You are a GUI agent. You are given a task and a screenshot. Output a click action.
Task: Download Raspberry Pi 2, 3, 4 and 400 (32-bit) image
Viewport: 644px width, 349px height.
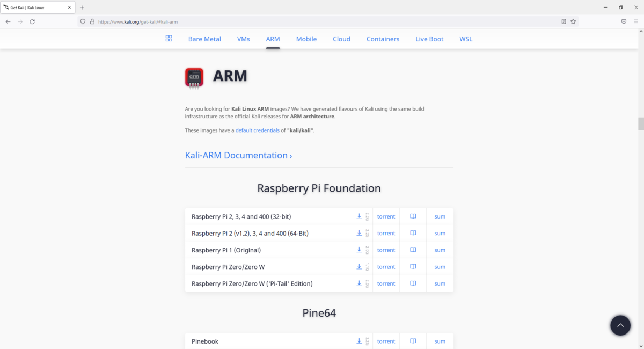coord(359,216)
